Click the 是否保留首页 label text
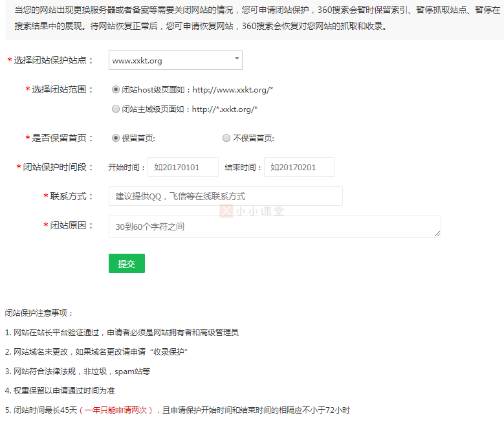Screen dimensions: 504x422 pyautogui.click(x=62, y=138)
